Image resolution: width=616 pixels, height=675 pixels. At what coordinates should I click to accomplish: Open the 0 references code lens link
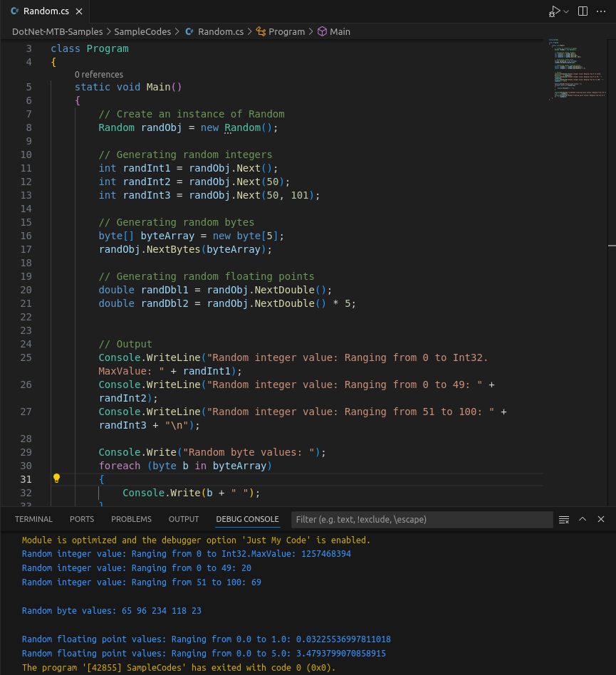pos(99,75)
